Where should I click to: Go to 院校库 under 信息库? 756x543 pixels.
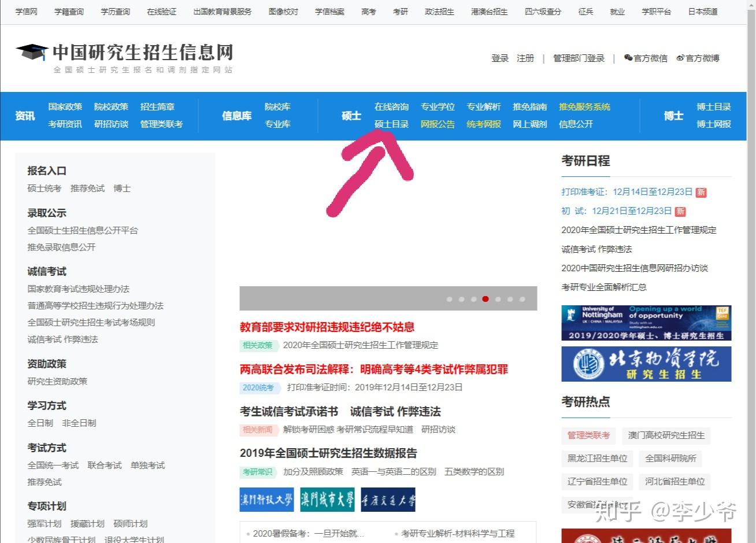(277, 106)
